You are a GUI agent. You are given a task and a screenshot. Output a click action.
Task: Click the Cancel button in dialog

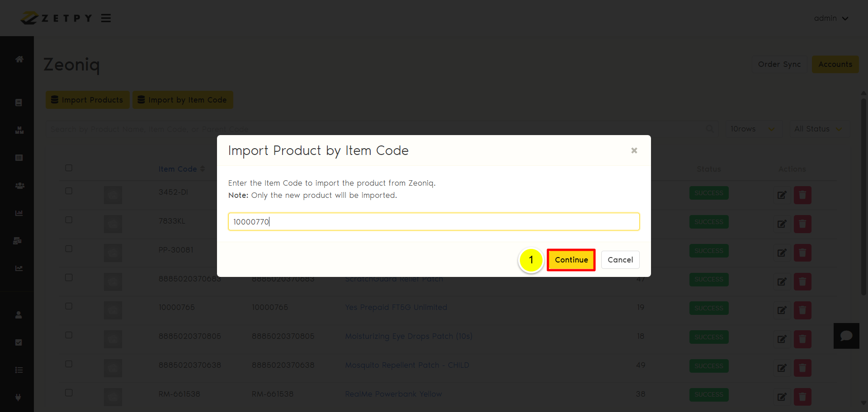(x=620, y=260)
